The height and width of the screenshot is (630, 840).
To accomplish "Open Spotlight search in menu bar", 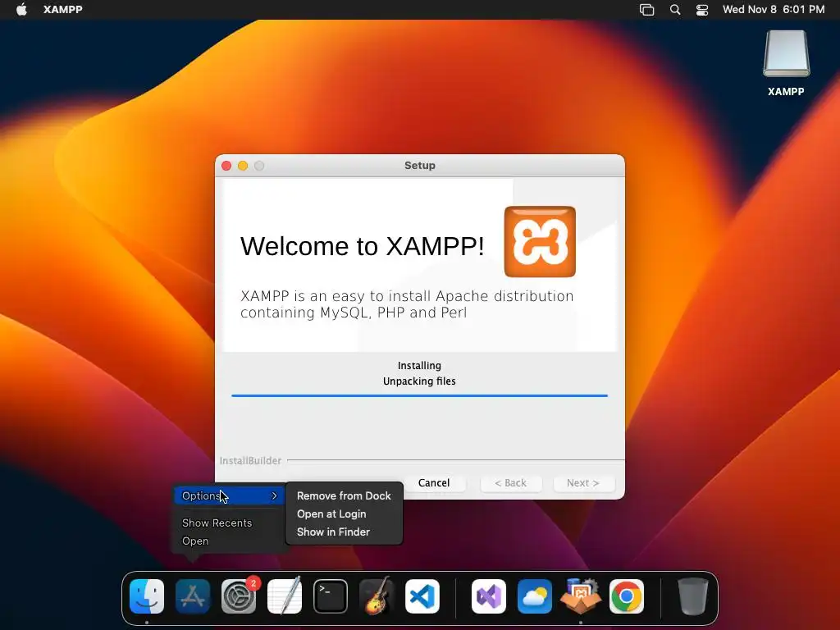I will (x=675, y=10).
